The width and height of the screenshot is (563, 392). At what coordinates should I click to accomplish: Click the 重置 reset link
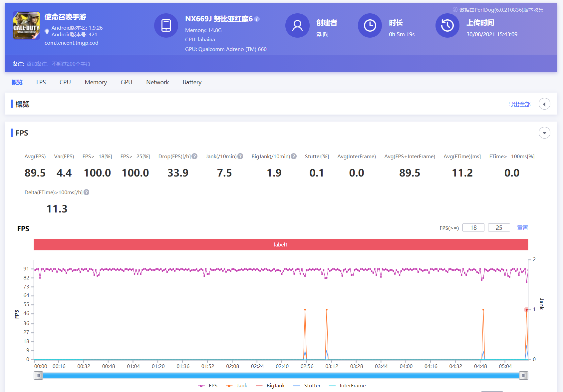tap(522, 228)
